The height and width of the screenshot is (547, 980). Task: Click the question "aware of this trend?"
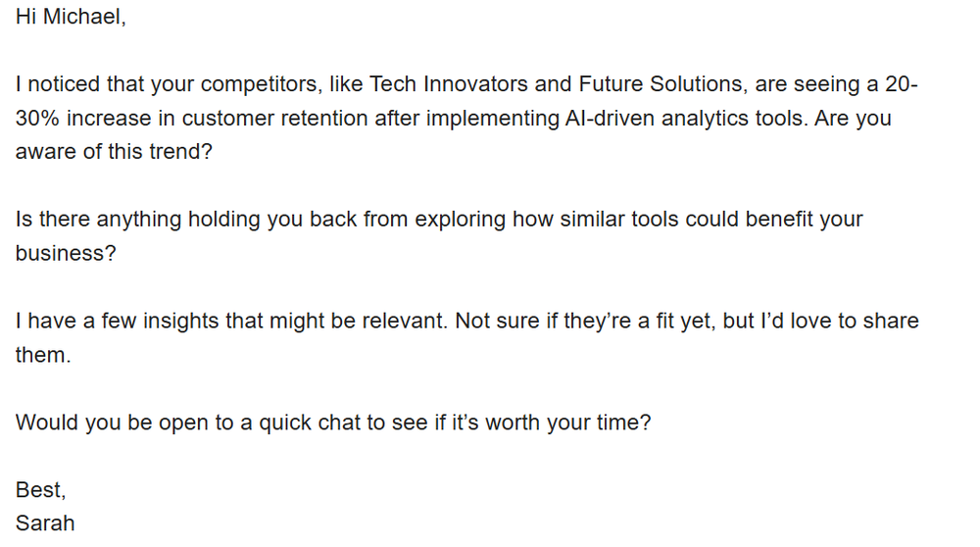pos(114,152)
